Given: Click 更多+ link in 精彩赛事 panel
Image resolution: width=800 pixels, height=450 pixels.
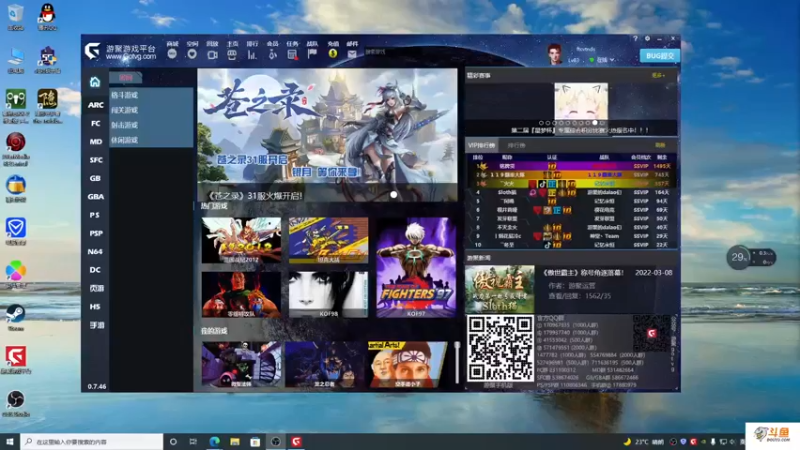Looking at the screenshot, I should (658, 76).
